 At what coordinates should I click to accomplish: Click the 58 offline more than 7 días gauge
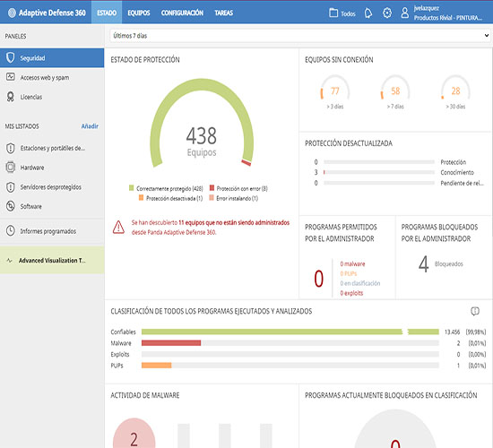click(x=395, y=91)
